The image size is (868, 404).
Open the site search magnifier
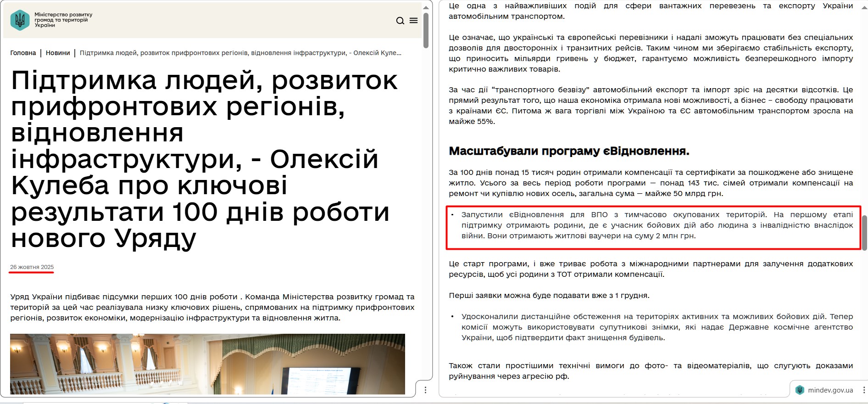point(400,21)
